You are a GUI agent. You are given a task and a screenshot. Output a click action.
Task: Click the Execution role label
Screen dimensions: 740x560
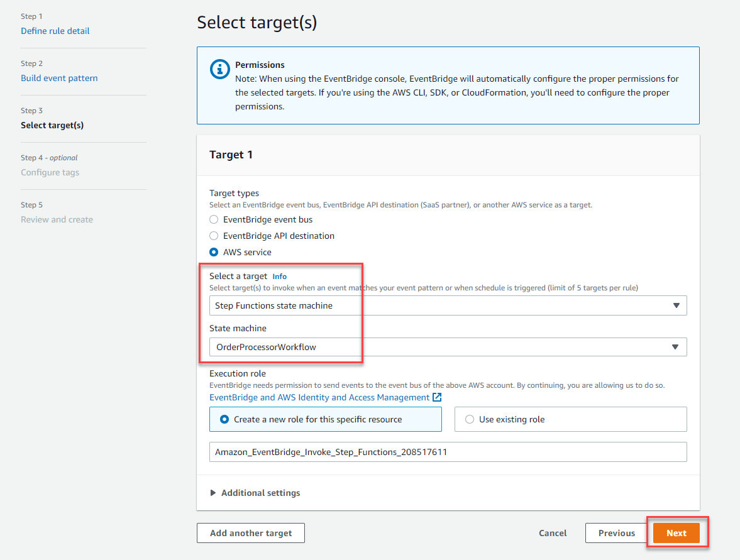238,374
